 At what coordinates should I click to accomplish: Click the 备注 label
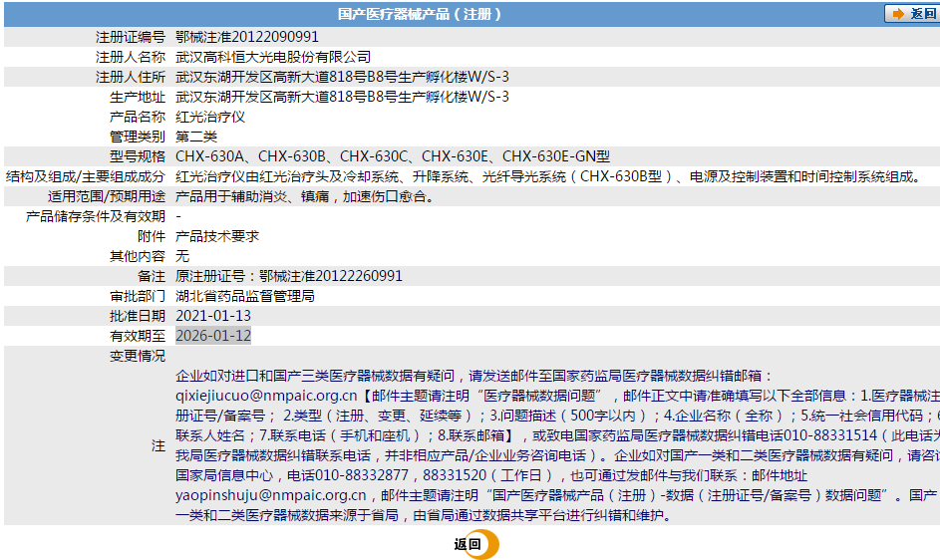point(152,276)
